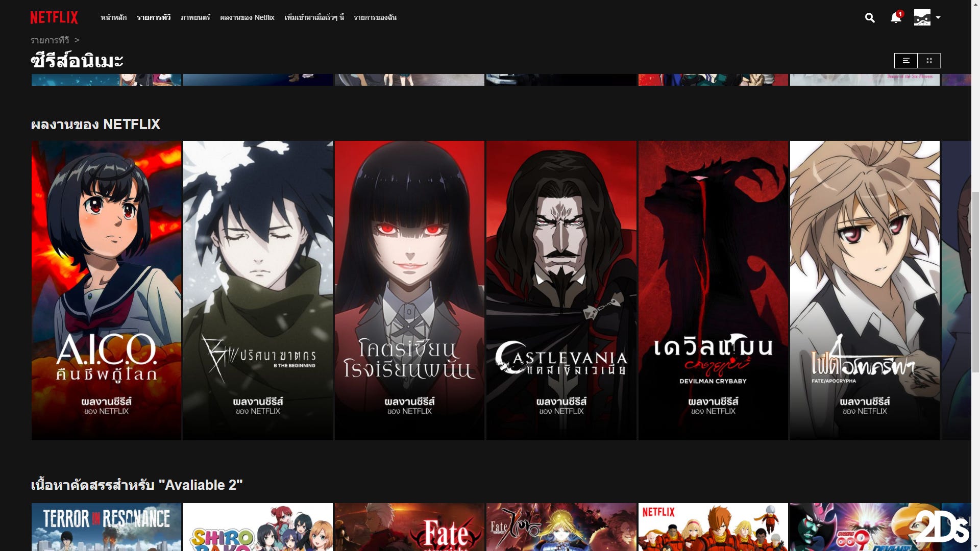
Task: Open the Shirobako thumbnail
Action: click(258, 527)
